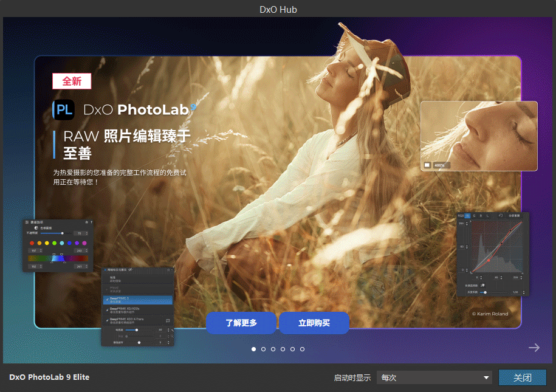Click the next slide arrow icon
556x392 pixels.
coord(534,348)
